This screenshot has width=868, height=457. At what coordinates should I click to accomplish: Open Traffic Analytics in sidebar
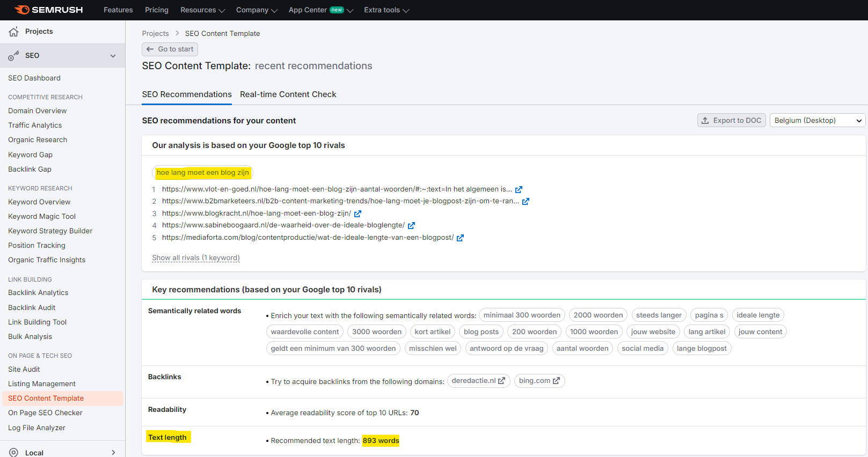[35, 126]
